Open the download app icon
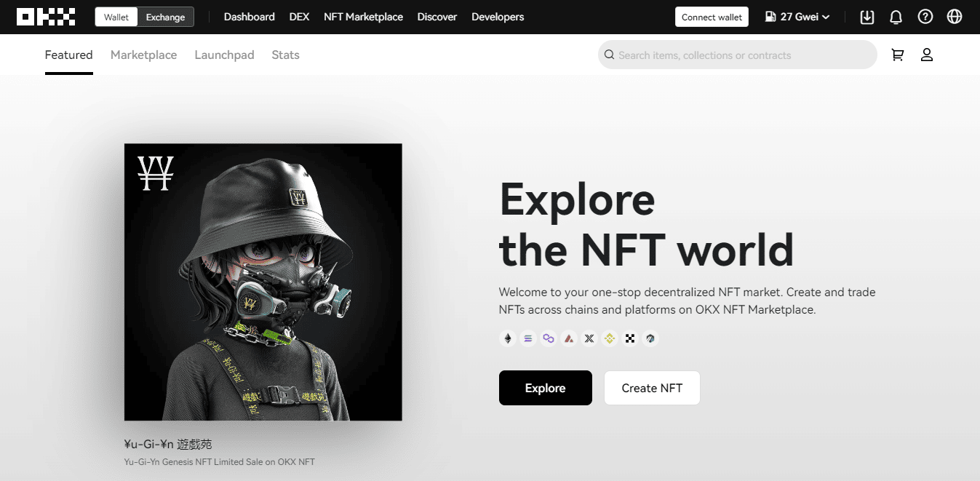Screen dimensions: 980x481 867,17
